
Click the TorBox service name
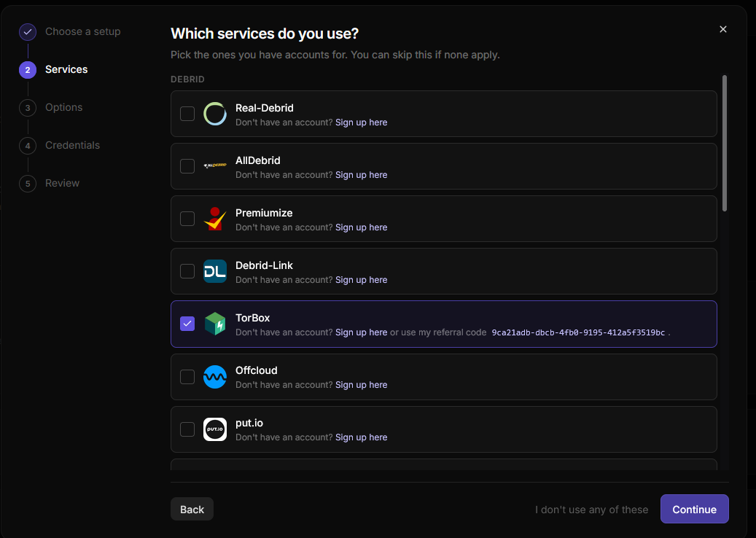253,318
